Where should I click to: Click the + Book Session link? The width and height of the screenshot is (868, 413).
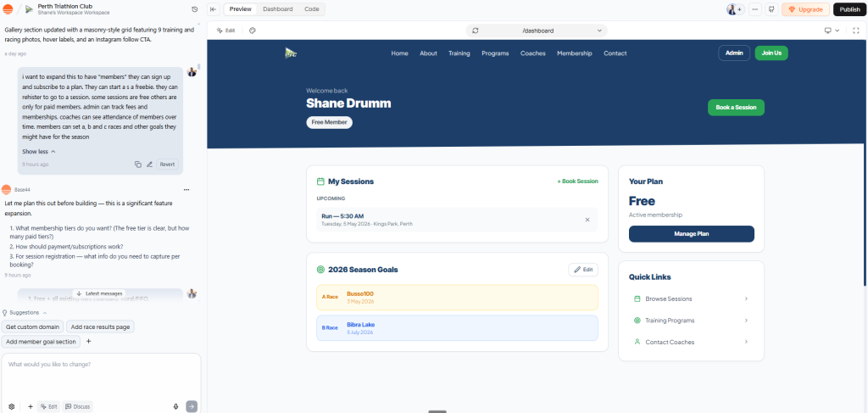tap(577, 181)
